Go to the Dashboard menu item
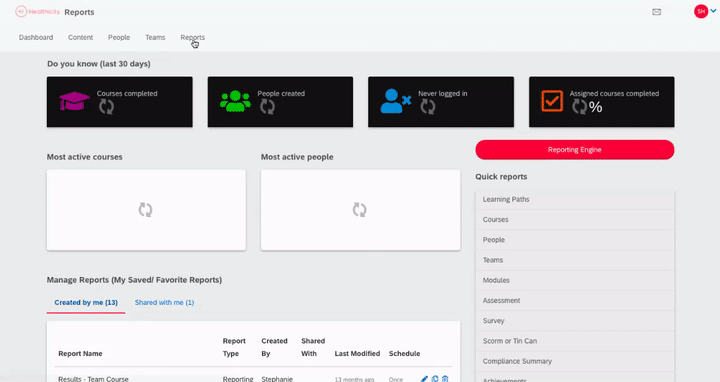 point(36,37)
